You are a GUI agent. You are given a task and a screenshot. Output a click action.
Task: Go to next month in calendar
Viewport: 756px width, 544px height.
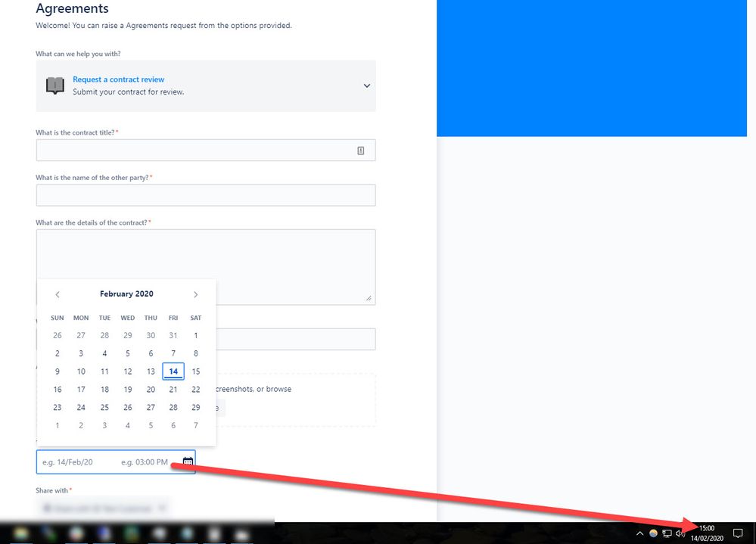pos(195,294)
